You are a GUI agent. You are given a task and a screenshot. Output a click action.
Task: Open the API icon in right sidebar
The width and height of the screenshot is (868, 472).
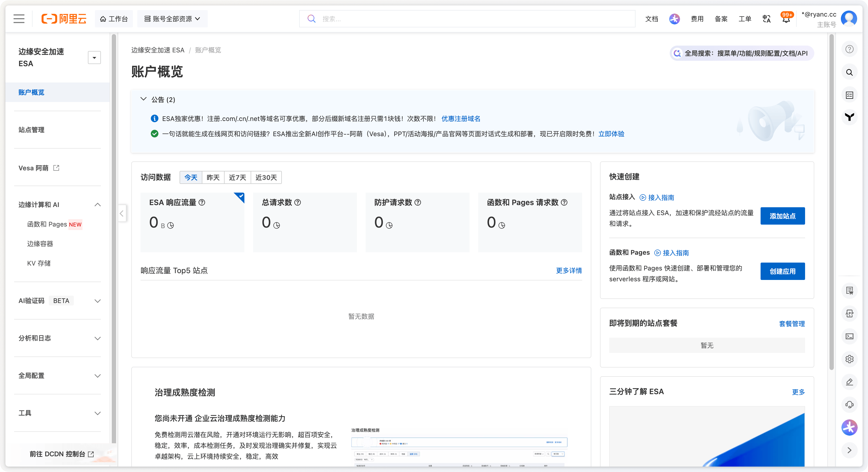pyautogui.click(x=850, y=313)
